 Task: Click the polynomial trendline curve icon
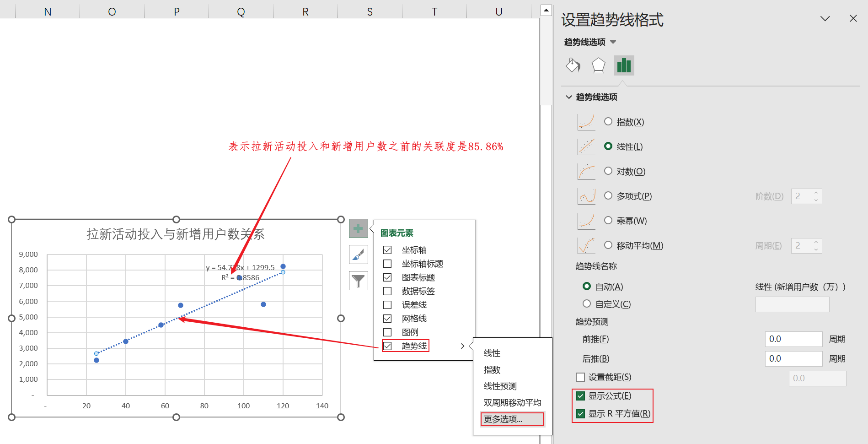[586, 196]
